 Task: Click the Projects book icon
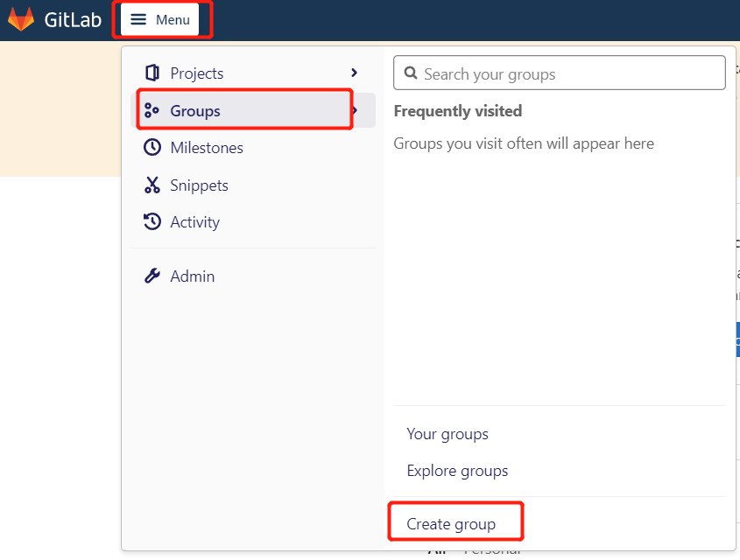point(152,73)
